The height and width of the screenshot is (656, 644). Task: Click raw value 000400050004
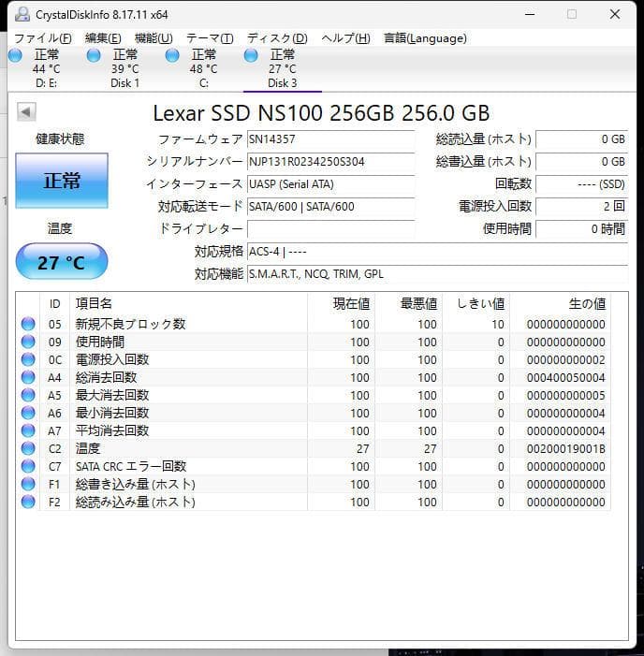click(565, 378)
